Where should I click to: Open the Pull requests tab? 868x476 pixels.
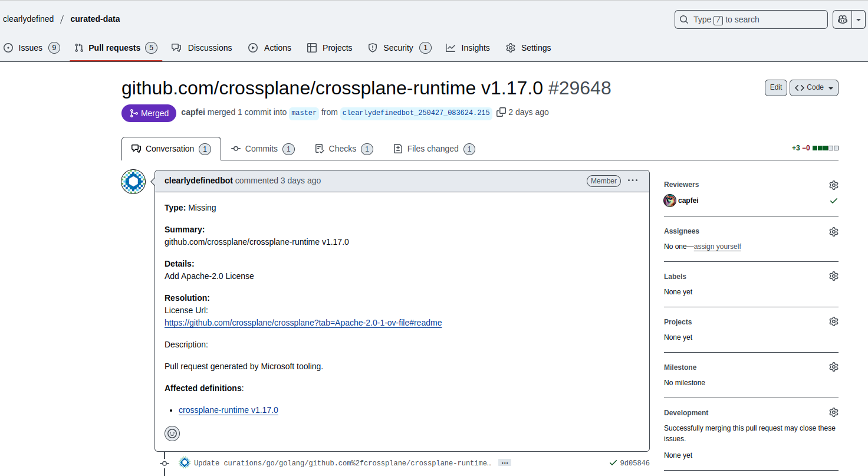click(115, 48)
